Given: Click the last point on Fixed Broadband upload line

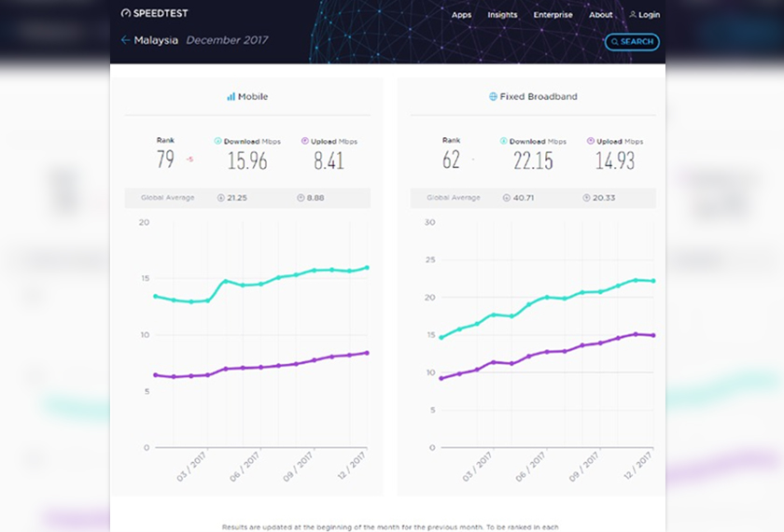Looking at the screenshot, I should pos(652,335).
